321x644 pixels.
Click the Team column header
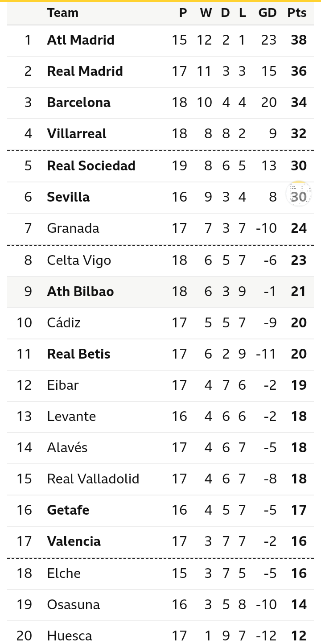62,13
